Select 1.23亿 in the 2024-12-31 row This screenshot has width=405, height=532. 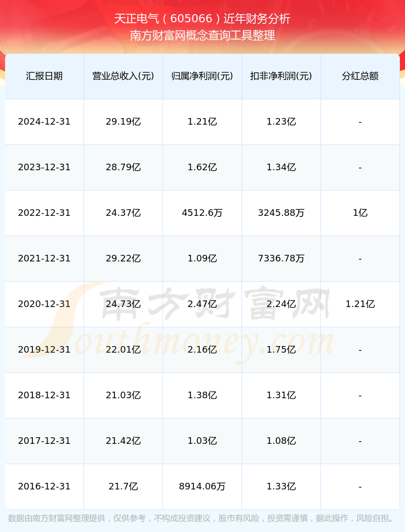[281, 122]
